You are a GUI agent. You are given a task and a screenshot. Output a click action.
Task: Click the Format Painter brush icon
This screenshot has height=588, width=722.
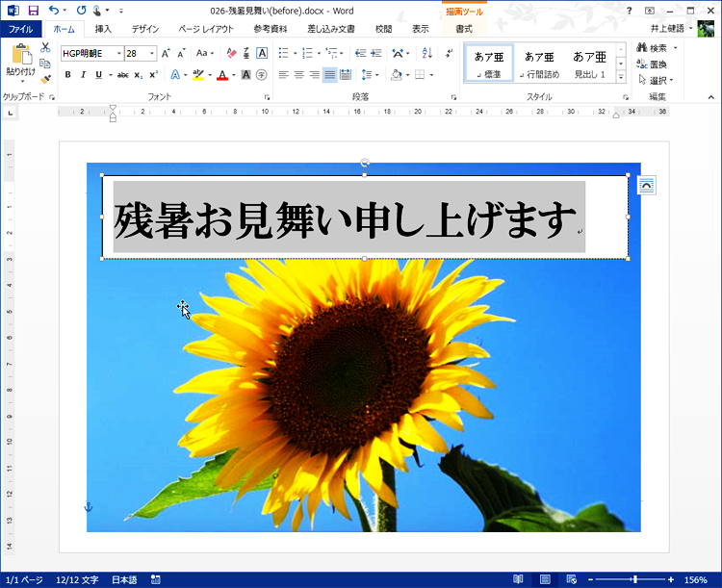(x=45, y=79)
